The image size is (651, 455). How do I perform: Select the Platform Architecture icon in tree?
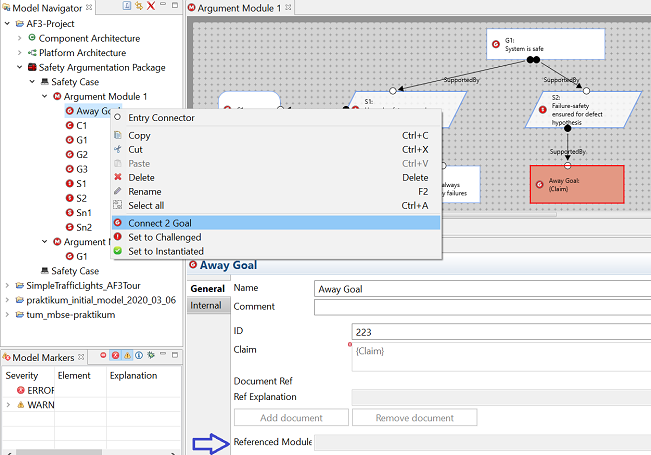(x=32, y=53)
